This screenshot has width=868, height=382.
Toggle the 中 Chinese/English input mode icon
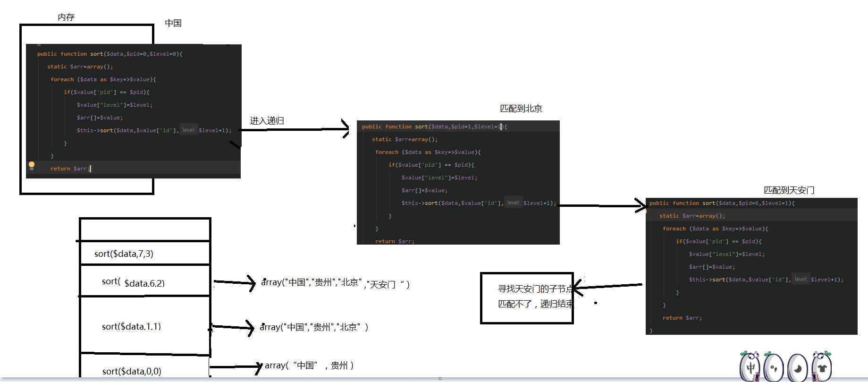[x=750, y=367]
